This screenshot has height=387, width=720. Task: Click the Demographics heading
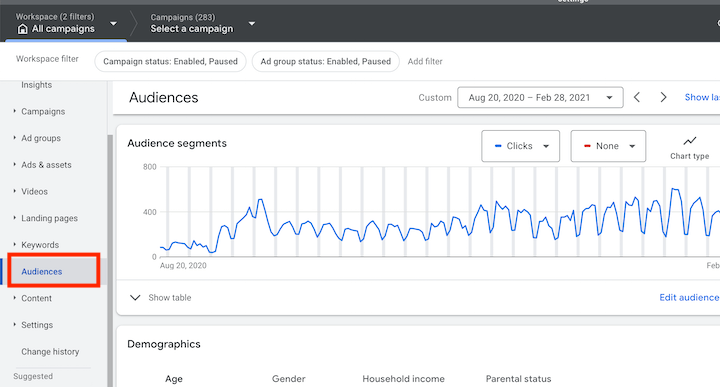164,344
